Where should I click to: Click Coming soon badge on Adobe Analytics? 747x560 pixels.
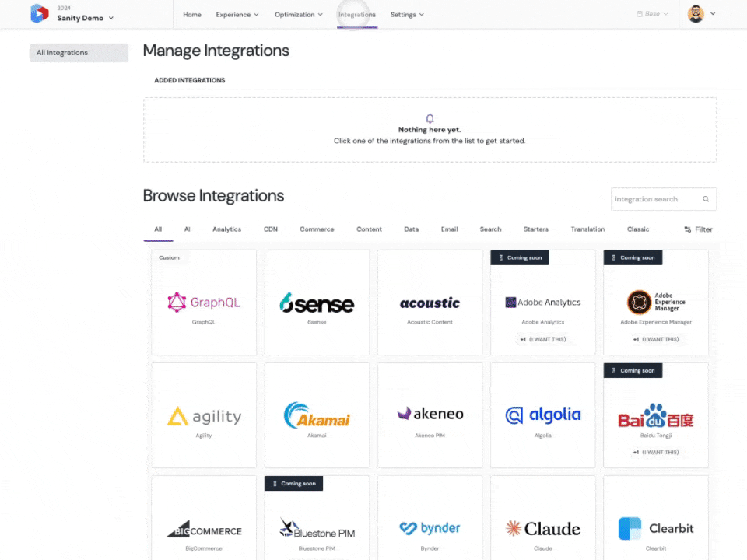click(520, 257)
